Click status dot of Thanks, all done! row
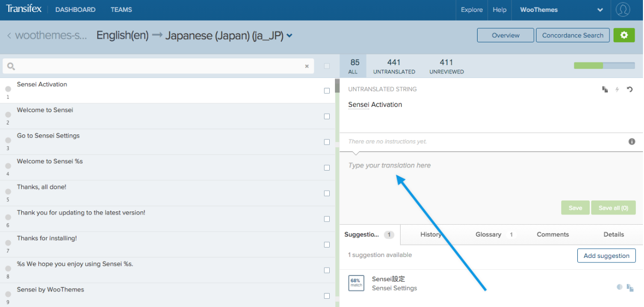The width and height of the screenshot is (644, 307). (8, 192)
